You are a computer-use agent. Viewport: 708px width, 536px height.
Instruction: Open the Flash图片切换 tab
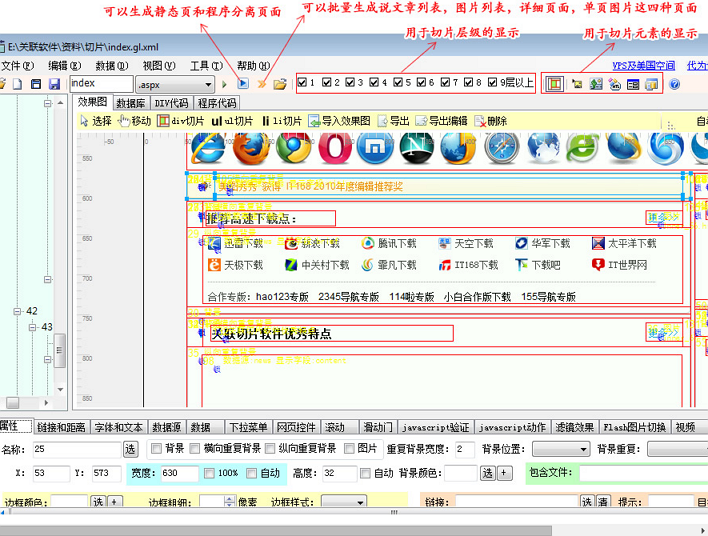(x=634, y=427)
